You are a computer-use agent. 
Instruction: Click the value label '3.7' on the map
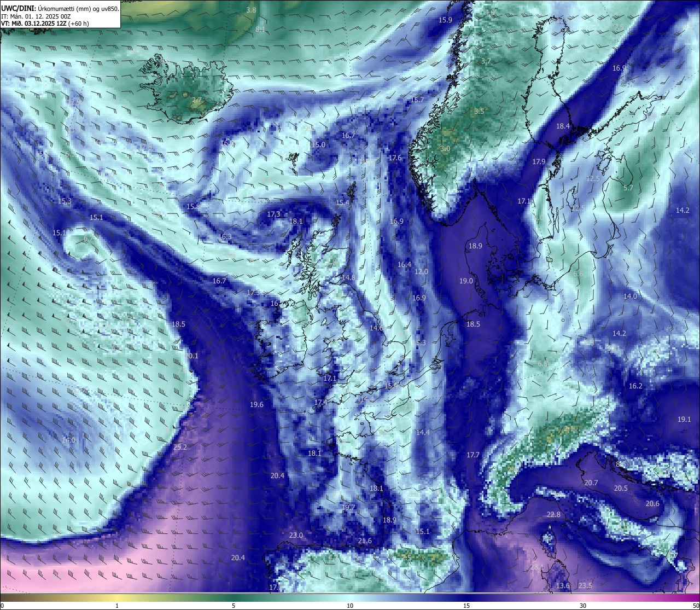click(x=485, y=61)
